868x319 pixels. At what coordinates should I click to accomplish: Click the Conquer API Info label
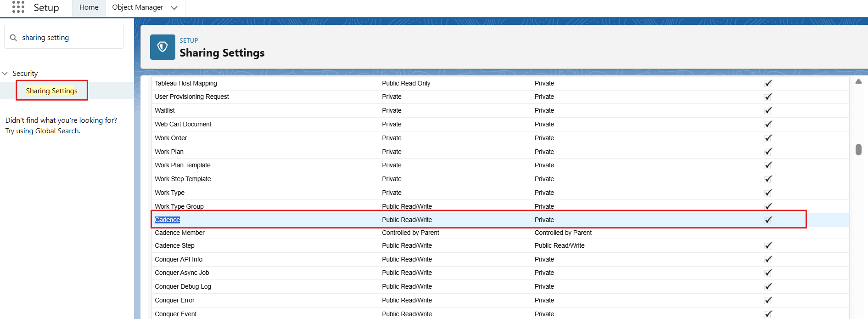point(179,259)
